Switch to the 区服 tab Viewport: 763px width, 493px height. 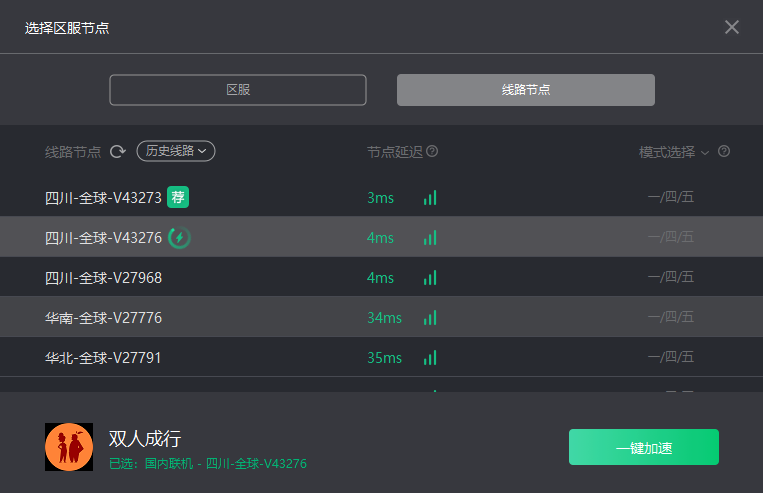tap(238, 90)
